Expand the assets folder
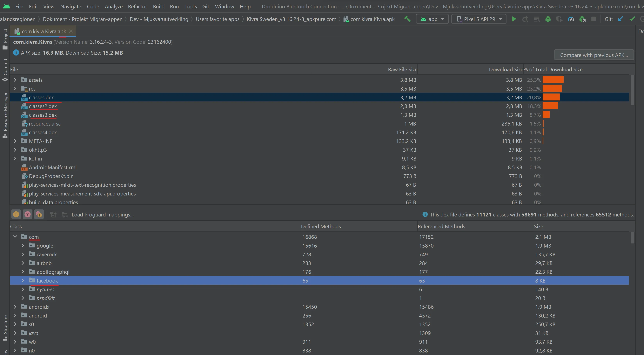This screenshot has height=355, width=644. point(15,80)
